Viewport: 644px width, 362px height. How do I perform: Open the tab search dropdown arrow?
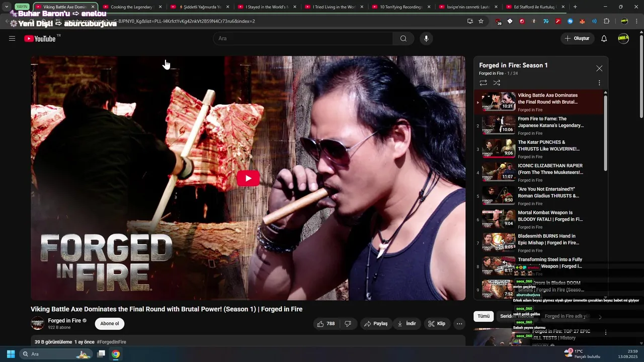[x=6, y=7]
